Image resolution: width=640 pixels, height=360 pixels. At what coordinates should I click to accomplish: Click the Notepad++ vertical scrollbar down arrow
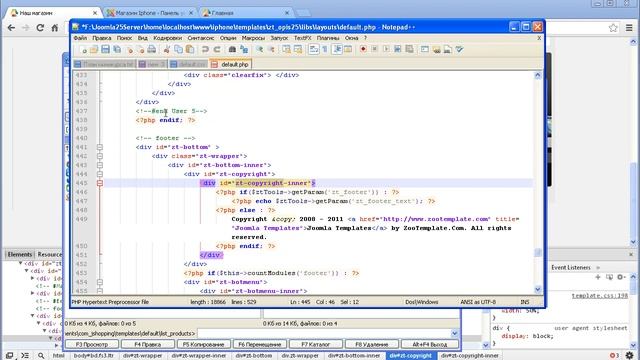538,289
